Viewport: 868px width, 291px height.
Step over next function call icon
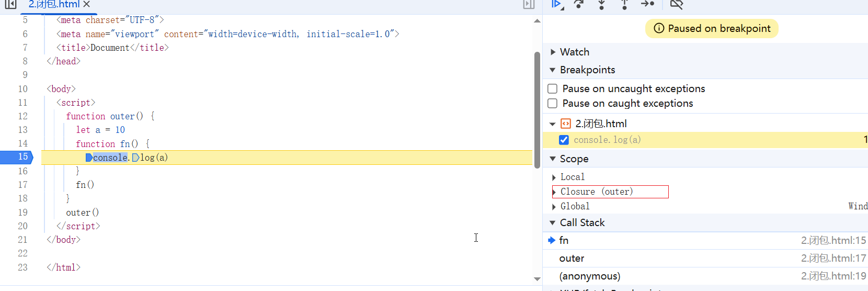point(579,4)
